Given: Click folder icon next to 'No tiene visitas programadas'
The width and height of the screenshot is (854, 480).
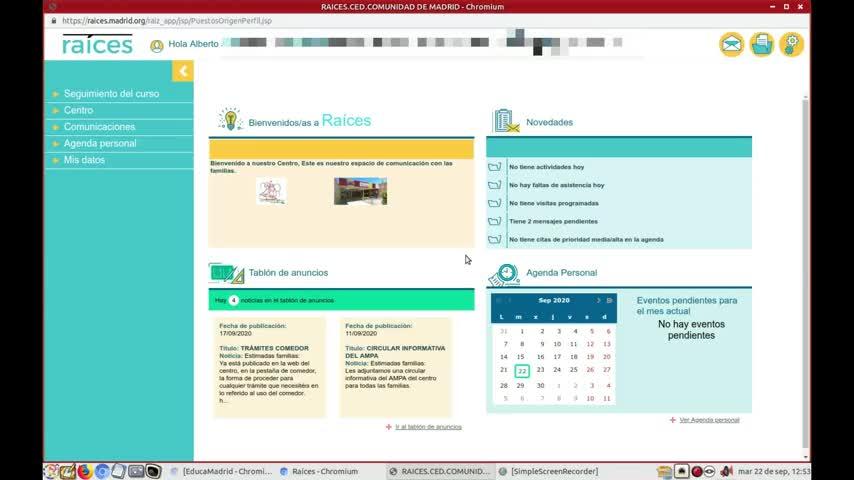Looking at the screenshot, I should click(495, 203).
